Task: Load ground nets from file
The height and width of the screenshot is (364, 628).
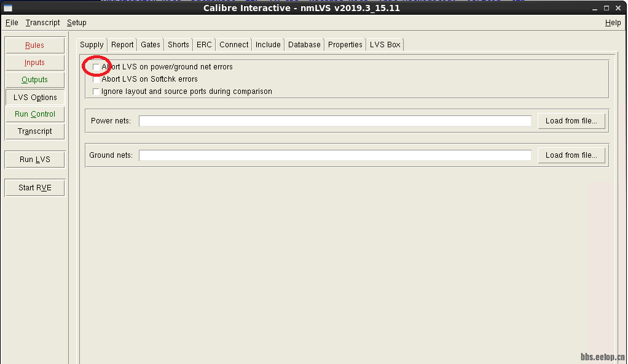Action: pos(571,155)
